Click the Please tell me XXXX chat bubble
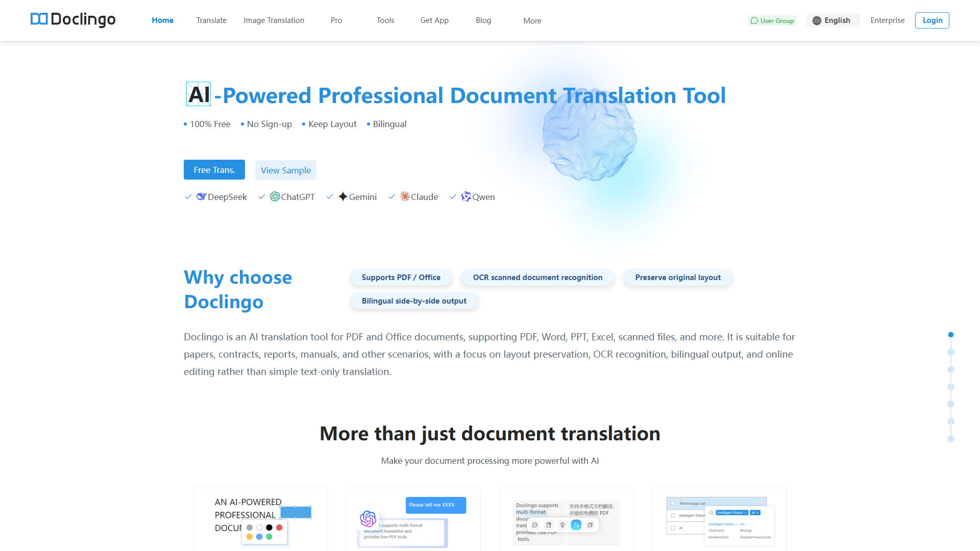This screenshot has height=551, width=980. 436,505
